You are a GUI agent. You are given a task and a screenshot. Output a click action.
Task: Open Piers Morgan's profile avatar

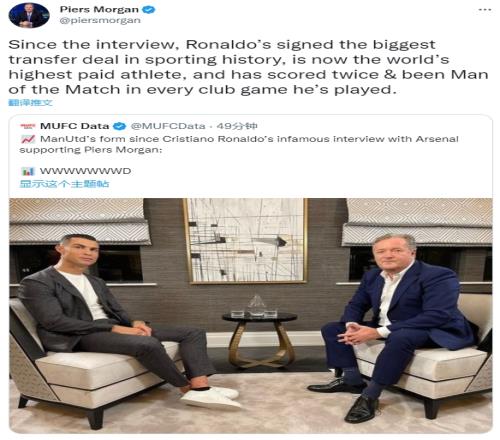pos(29,15)
